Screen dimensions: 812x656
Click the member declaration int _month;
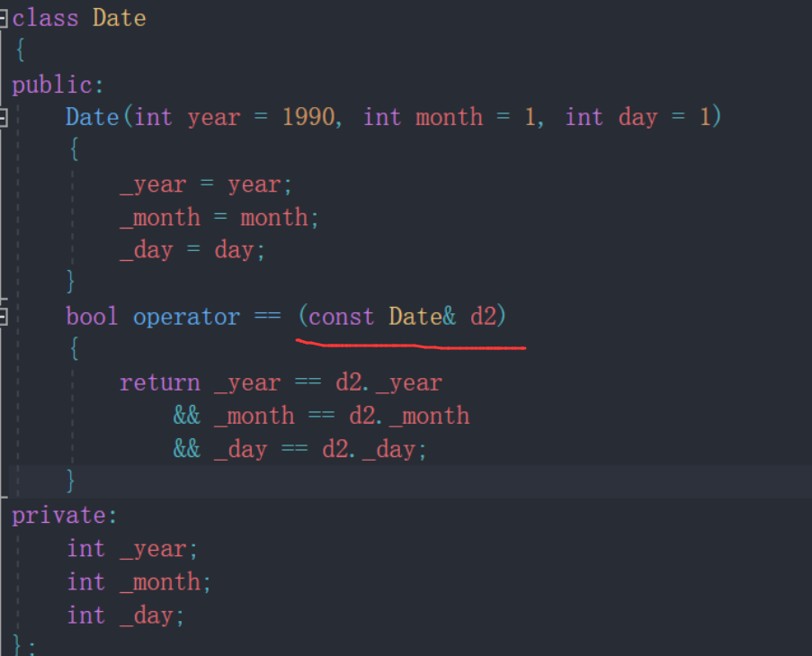(138, 582)
